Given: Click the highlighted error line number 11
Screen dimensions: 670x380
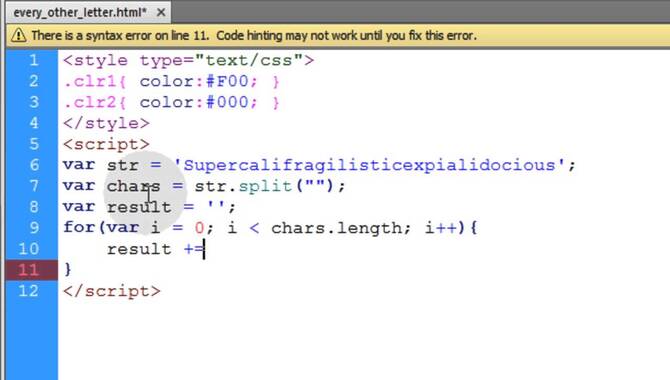Looking at the screenshot, I should click(29, 270).
